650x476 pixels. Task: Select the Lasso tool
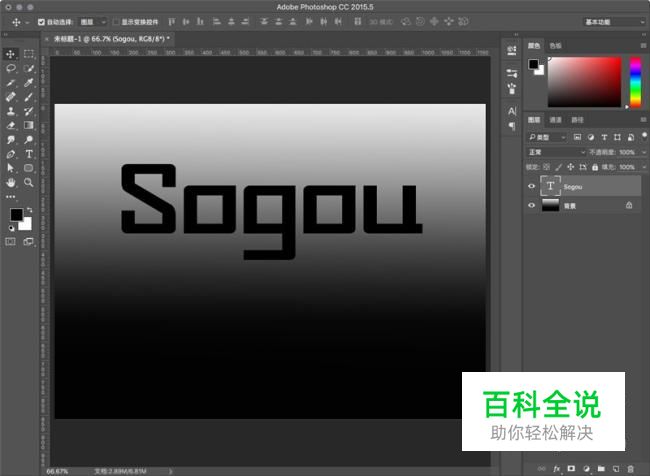pos(10,68)
